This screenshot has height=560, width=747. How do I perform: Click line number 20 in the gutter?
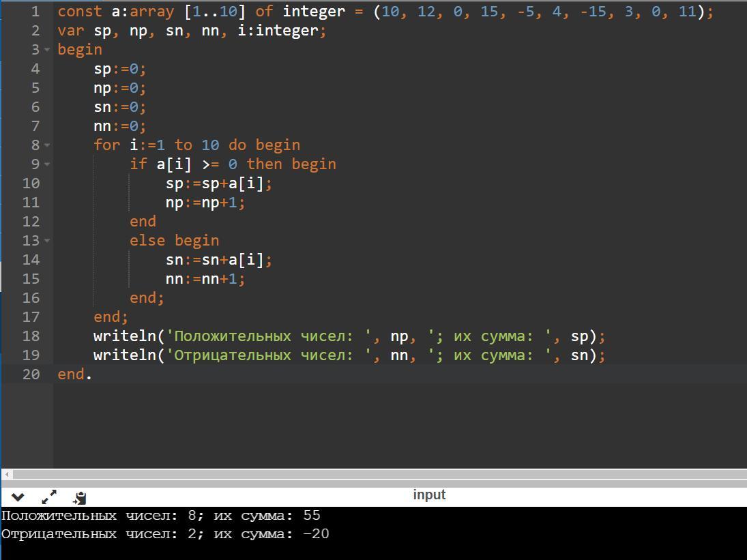(31, 374)
